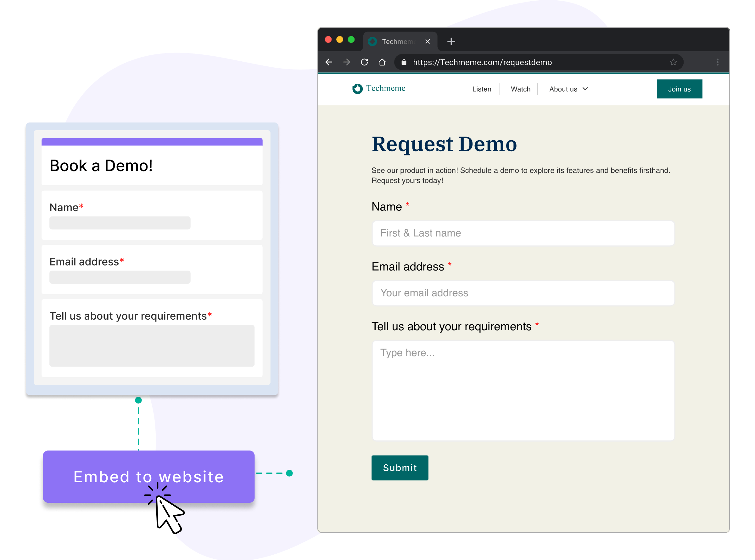Click the browser home icon
The height and width of the screenshot is (560, 755).
(382, 62)
